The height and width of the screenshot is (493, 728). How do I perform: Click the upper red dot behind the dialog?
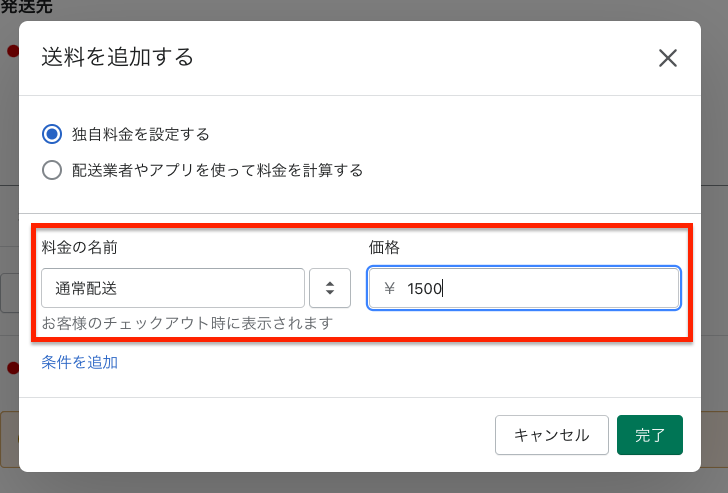point(13,51)
